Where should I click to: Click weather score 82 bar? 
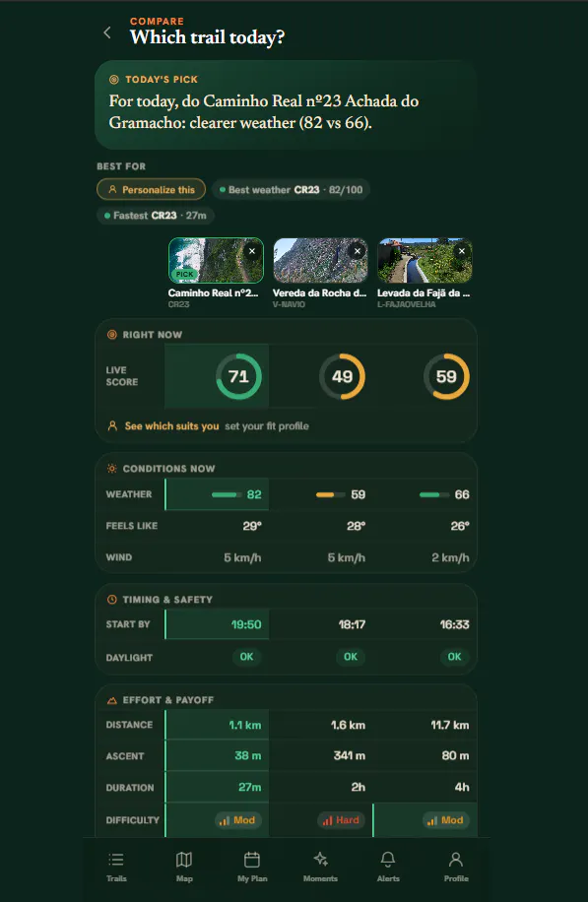(227, 494)
